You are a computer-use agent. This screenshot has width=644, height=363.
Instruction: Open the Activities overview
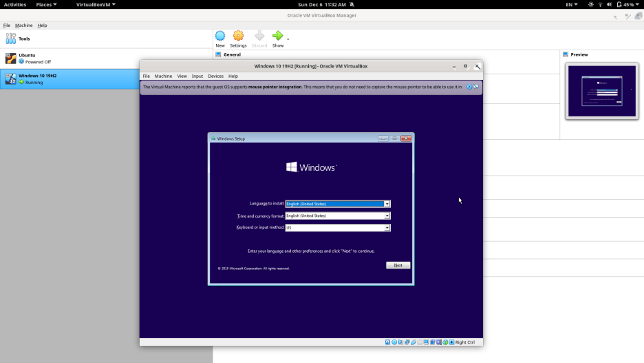(x=14, y=5)
